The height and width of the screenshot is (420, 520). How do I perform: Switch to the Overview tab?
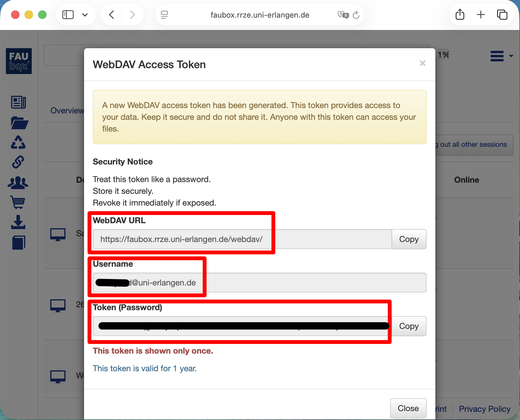[67, 110]
